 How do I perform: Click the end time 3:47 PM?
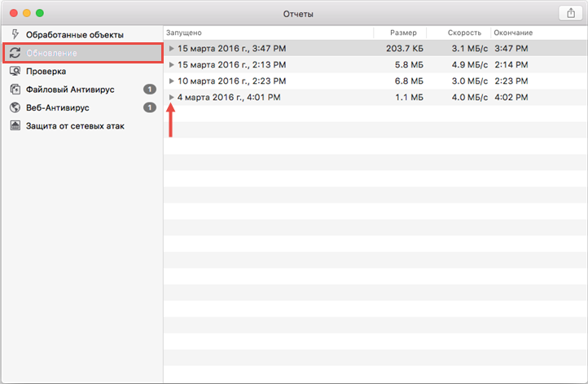tap(511, 48)
